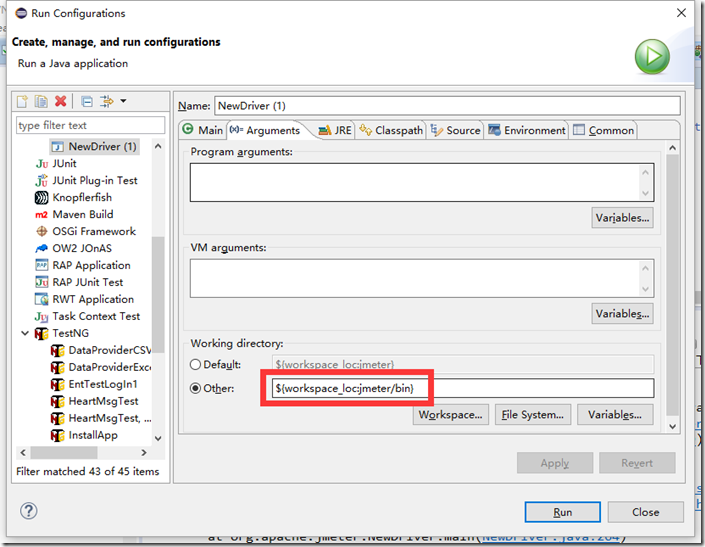Select DataProviderCSV TestNG configuration

pyautogui.click(x=110, y=351)
